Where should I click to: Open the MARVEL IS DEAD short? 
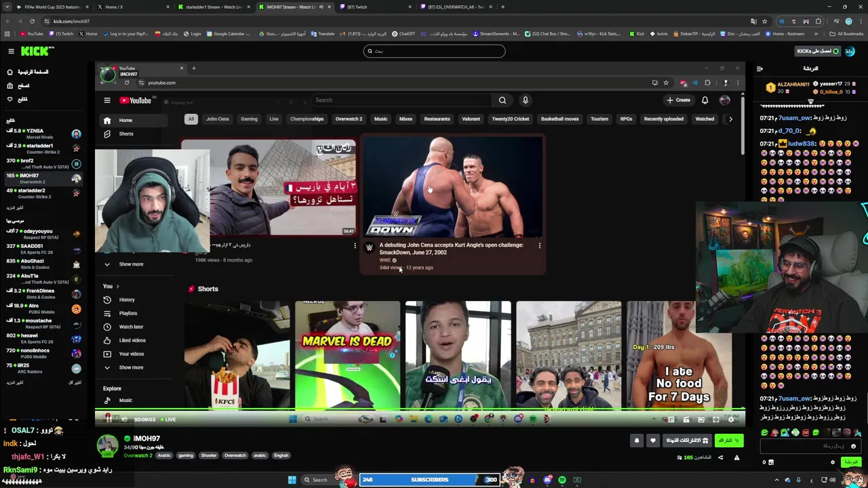(x=348, y=354)
